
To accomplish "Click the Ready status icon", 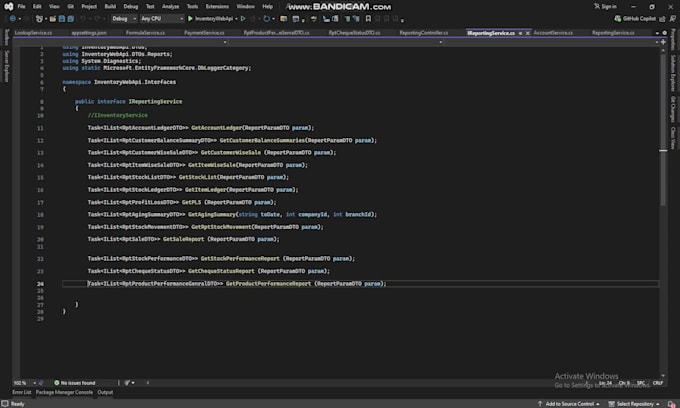I will tap(5, 404).
